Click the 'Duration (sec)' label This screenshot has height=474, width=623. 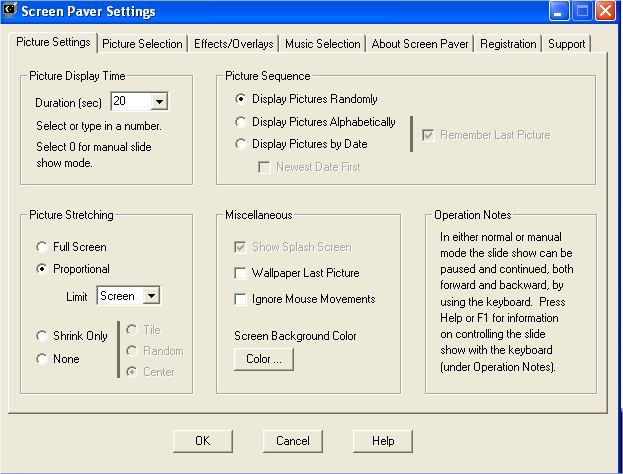pyautogui.click(x=68, y=103)
